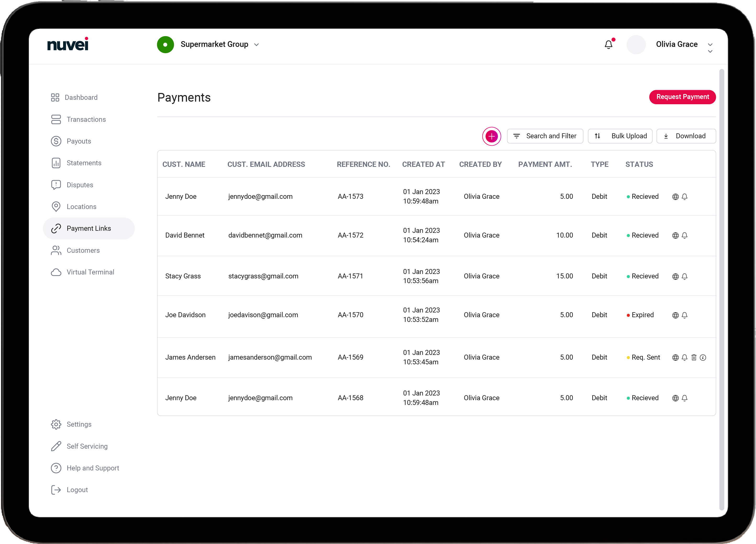Click the Request Payment button

683,97
